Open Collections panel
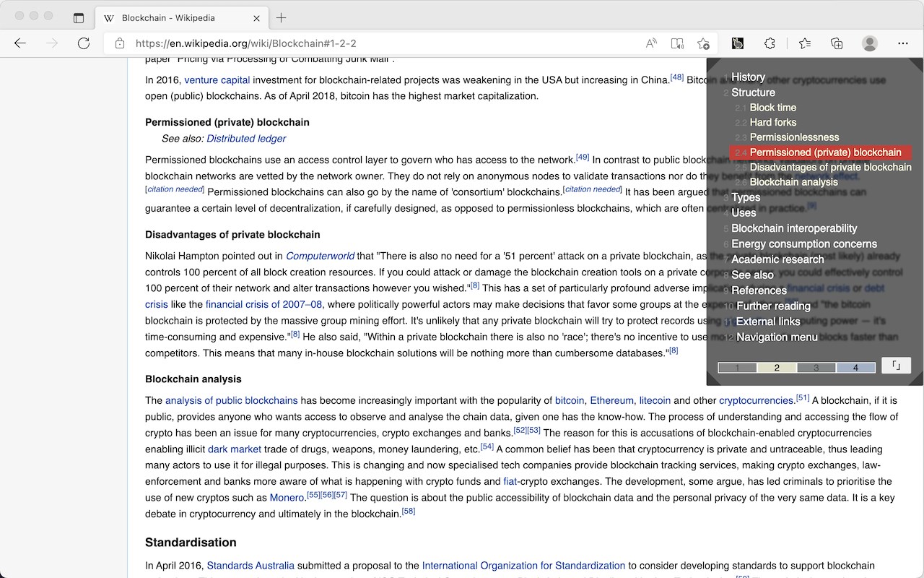The image size is (924, 578). pyautogui.click(x=837, y=43)
